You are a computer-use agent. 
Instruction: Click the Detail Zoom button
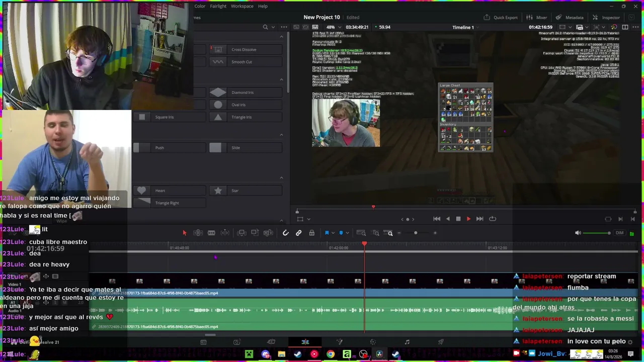375,233
